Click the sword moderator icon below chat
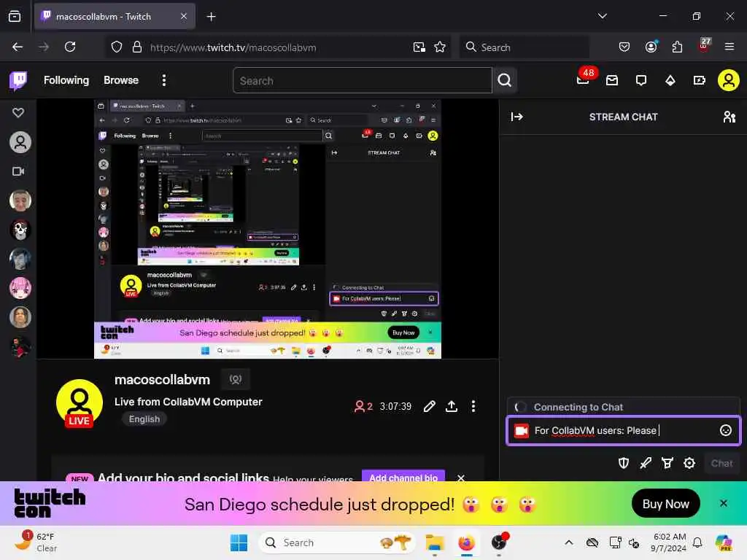 [x=646, y=463]
